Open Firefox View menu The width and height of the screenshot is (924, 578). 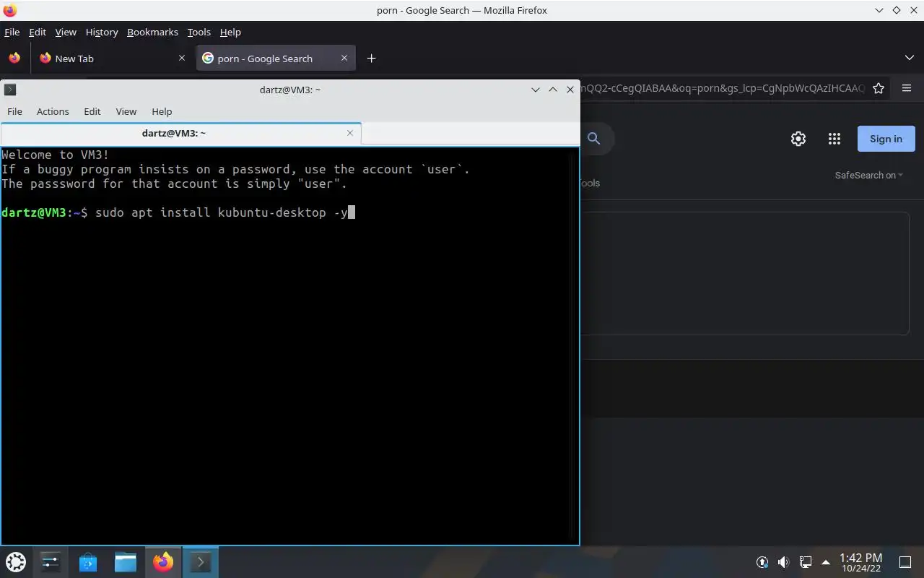pos(66,32)
